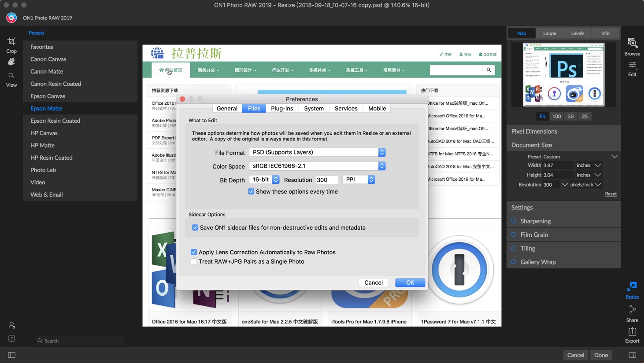Image resolution: width=644 pixels, height=363 pixels.
Task: Enable the Tiling setting toggle
Action: (514, 248)
